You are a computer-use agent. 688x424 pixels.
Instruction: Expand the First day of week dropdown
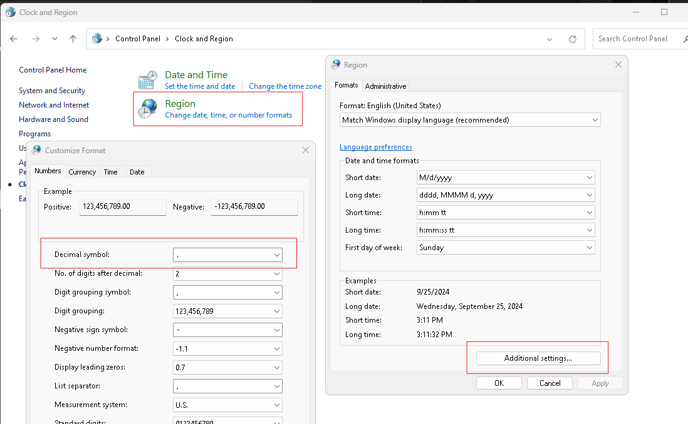click(505, 248)
